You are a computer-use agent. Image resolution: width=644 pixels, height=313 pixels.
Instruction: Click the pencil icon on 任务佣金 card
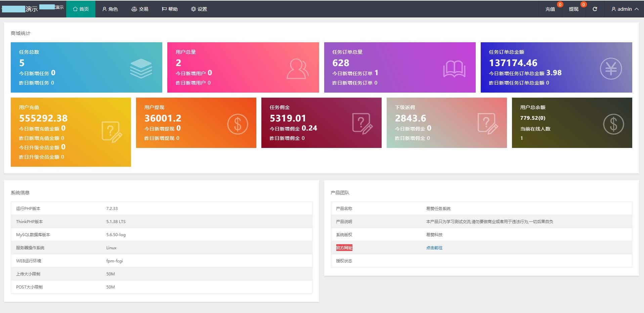(362, 123)
